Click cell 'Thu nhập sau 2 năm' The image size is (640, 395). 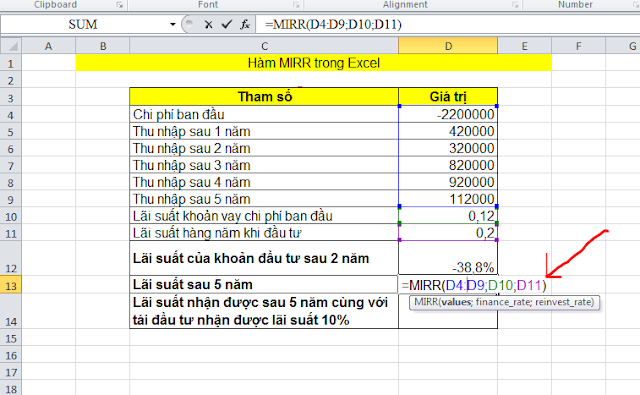pyautogui.click(x=264, y=148)
